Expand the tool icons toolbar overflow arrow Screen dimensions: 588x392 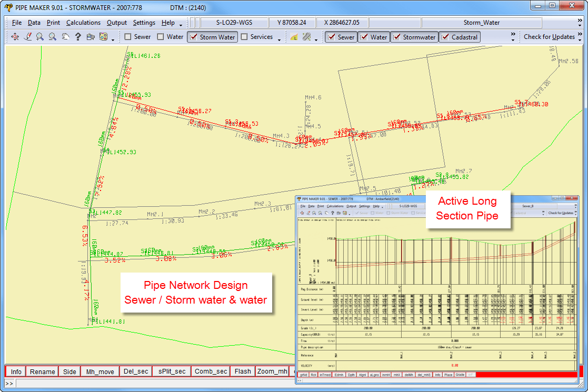(x=113, y=39)
